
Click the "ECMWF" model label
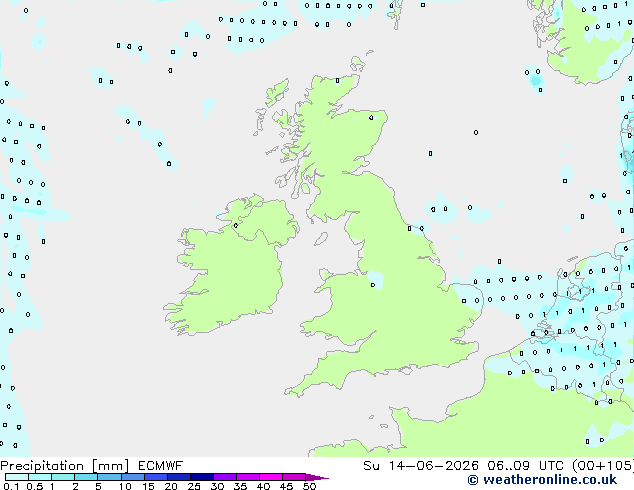point(161,466)
